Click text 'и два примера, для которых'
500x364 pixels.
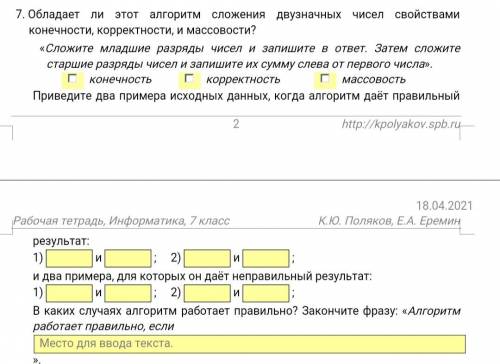coord(110,276)
